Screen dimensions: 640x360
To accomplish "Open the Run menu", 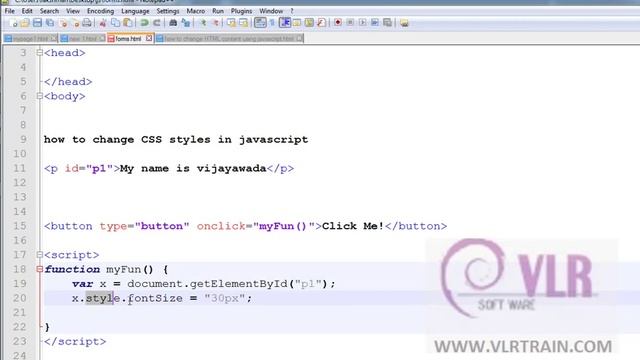I will pyautogui.click(x=218, y=11).
